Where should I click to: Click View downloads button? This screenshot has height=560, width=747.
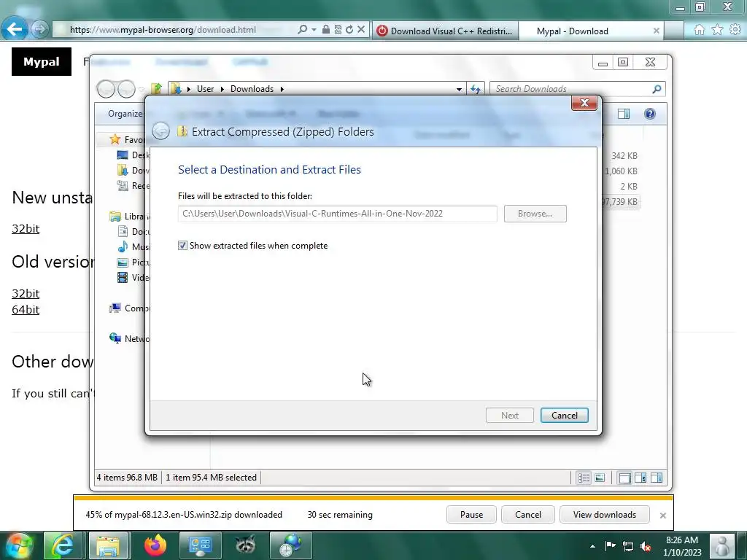605,515
